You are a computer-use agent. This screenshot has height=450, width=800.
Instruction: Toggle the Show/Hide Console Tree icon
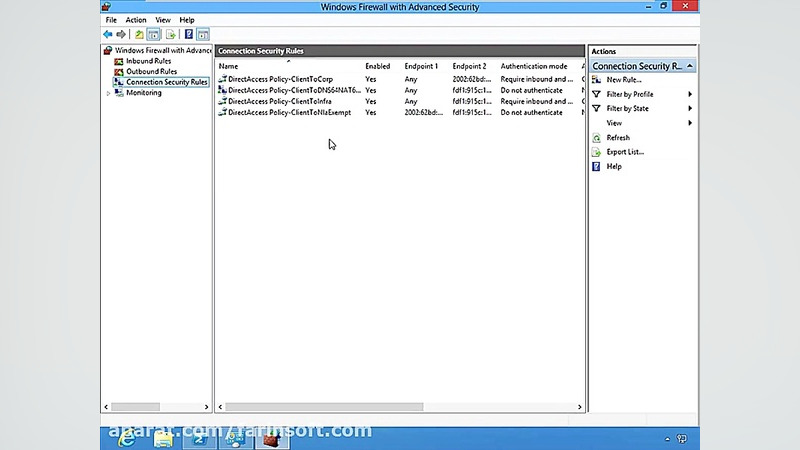(x=154, y=34)
